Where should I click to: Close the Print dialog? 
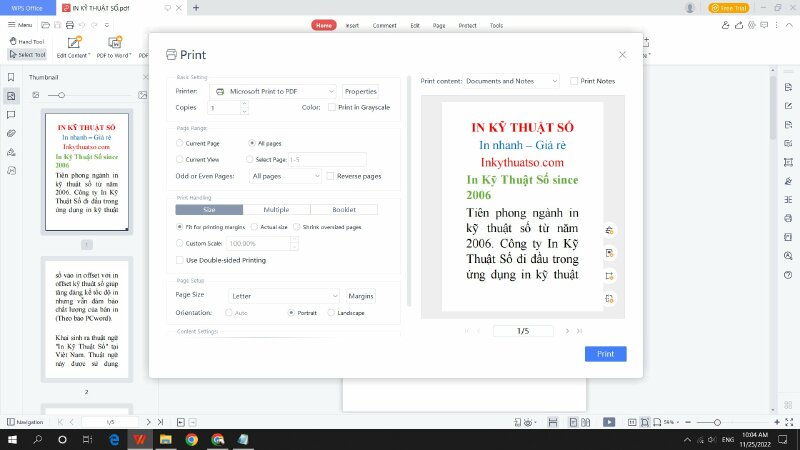[x=622, y=55]
